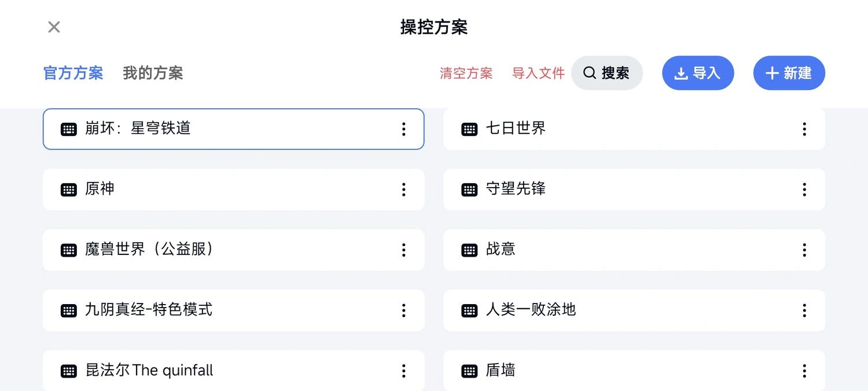This screenshot has height=391, width=868.
Task: Click the 清空方案 link
Action: click(466, 73)
